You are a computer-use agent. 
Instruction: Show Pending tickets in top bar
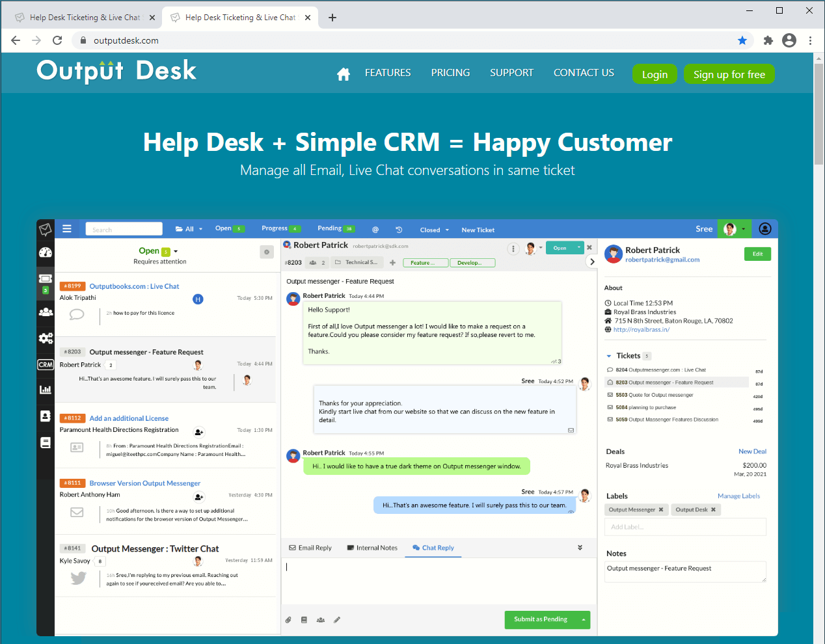[336, 228]
